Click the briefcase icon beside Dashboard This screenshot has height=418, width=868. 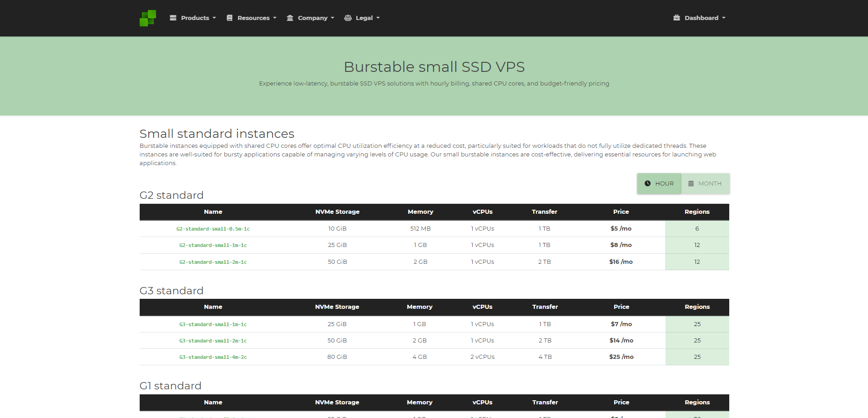(x=676, y=18)
